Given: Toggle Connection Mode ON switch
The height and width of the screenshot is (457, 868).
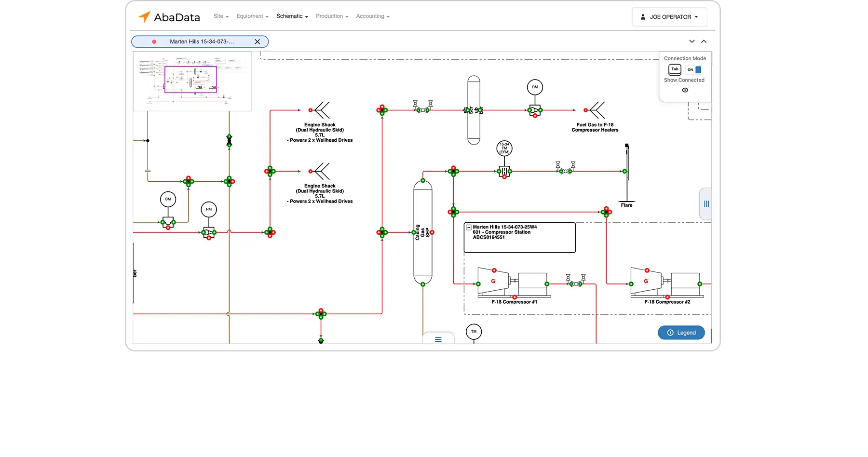Looking at the screenshot, I should [694, 70].
